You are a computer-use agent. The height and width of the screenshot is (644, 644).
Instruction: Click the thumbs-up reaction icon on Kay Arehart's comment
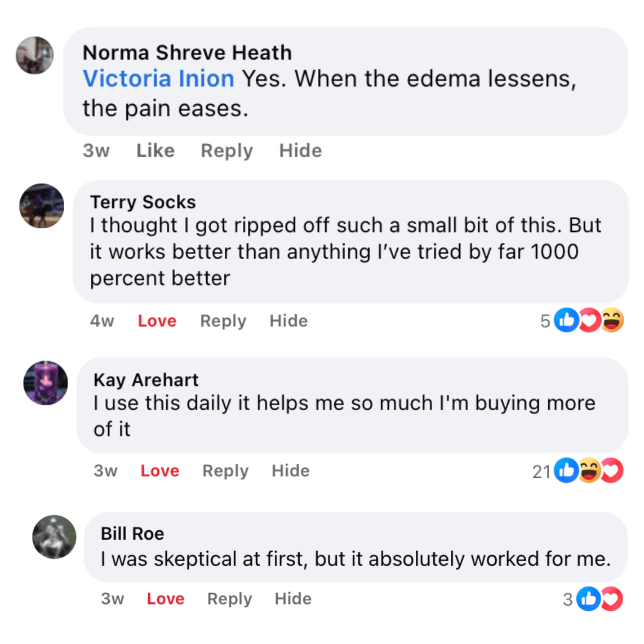click(x=566, y=470)
